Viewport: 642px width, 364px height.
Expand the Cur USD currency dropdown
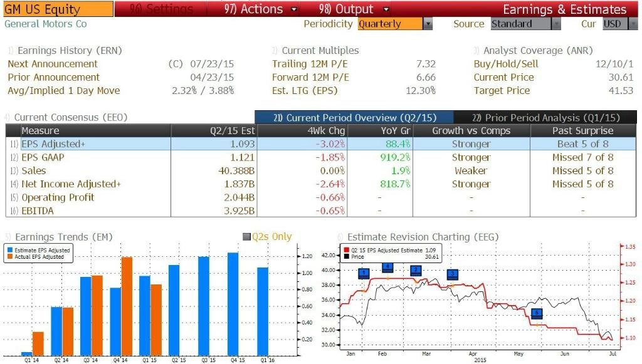pos(633,24)
